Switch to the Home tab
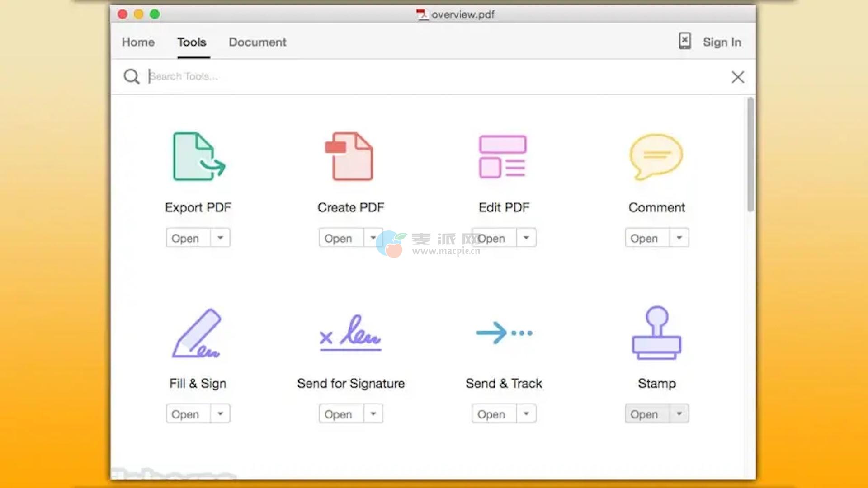This screenshot has height=488, width=868. [x=138, y=42]
